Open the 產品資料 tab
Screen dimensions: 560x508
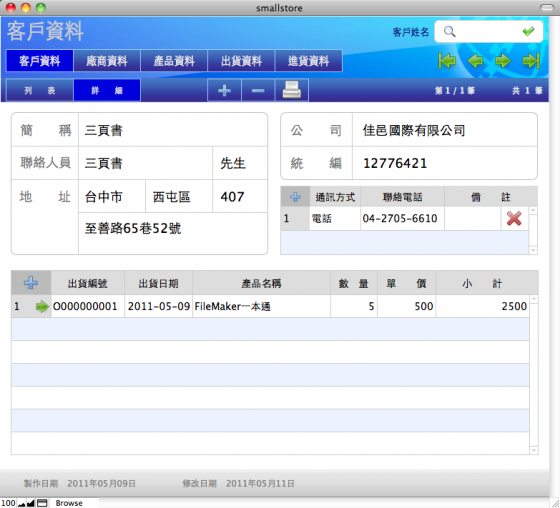tap(174, 61)
